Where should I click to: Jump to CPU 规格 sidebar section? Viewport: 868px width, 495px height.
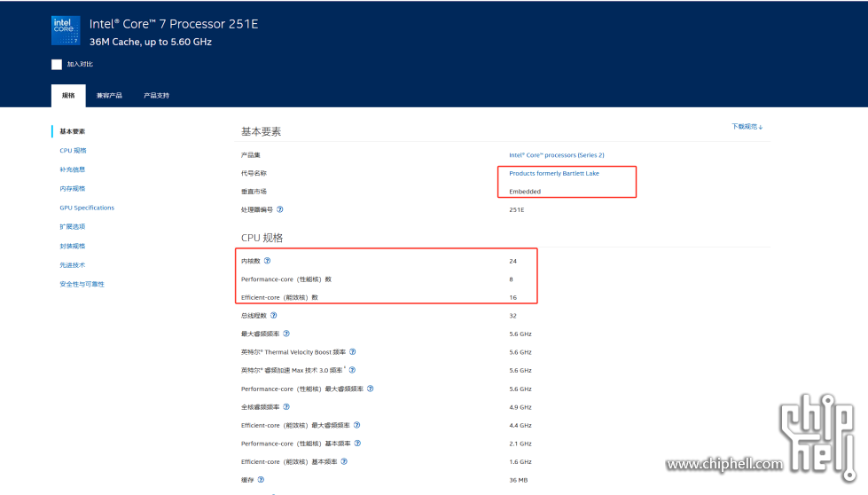pos(73,151)
